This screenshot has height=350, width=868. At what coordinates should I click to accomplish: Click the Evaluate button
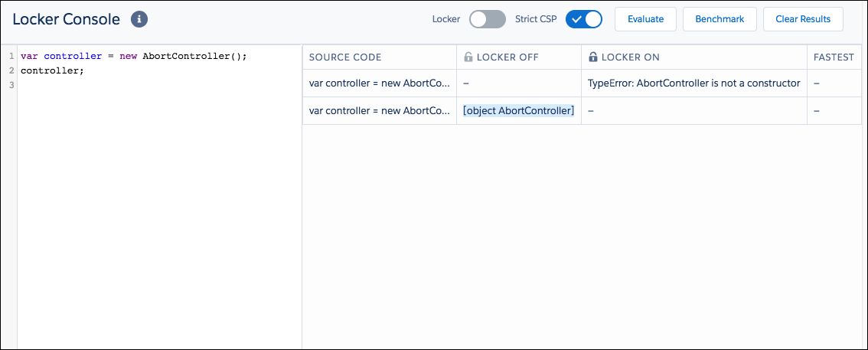point(645,19)
